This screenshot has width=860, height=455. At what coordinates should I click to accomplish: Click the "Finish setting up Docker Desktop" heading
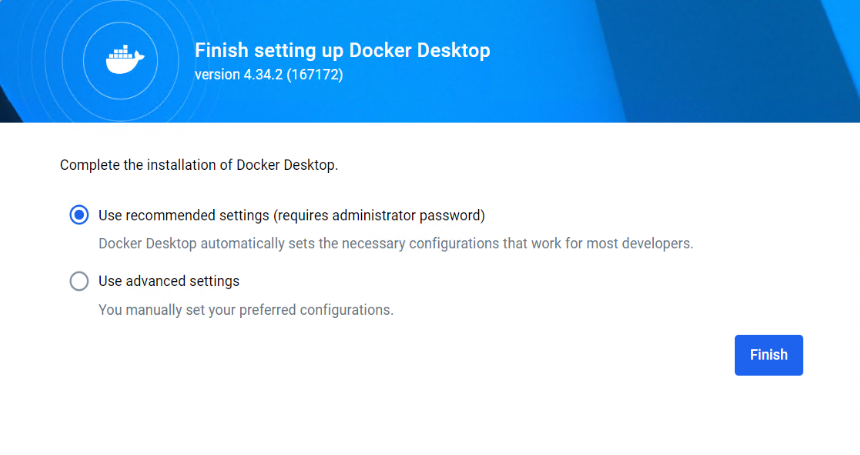pos(342,50)
